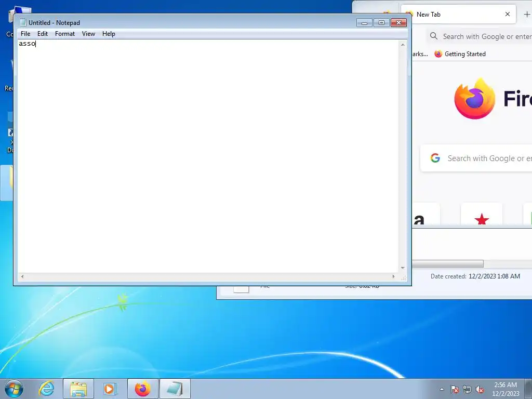
Task: Click Notepad vertical scrollbar up arrow
Action: click(403, 45)
